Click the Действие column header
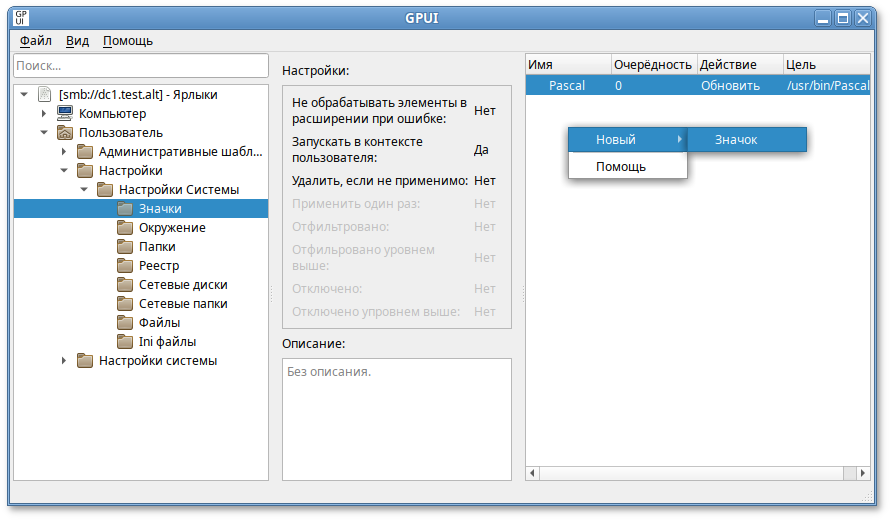Screen dimensions: 890x520 coord(728,64)
